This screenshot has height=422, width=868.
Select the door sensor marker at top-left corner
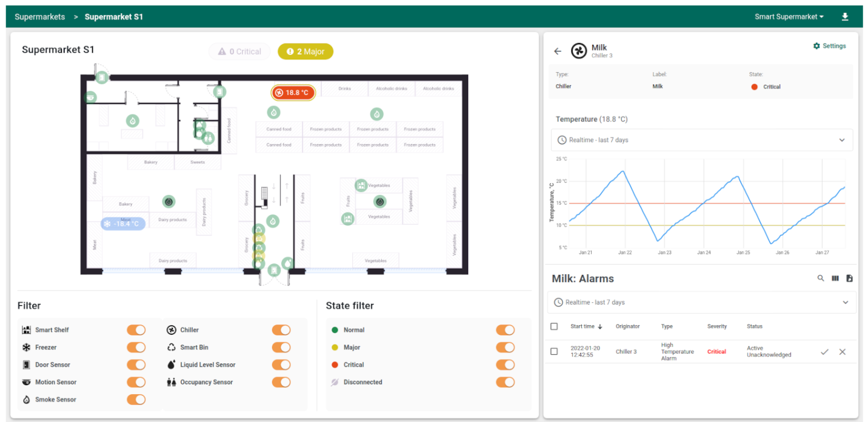click(102, 77)
